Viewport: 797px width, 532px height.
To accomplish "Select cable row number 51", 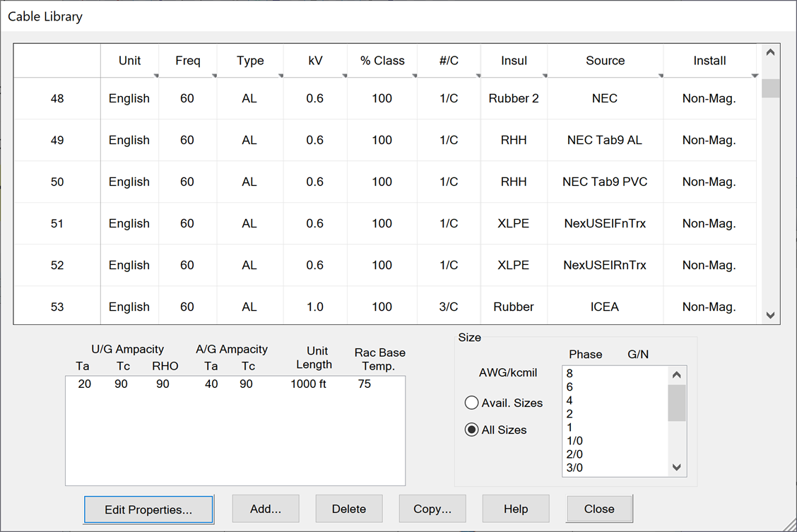I will tap(57, 223).
